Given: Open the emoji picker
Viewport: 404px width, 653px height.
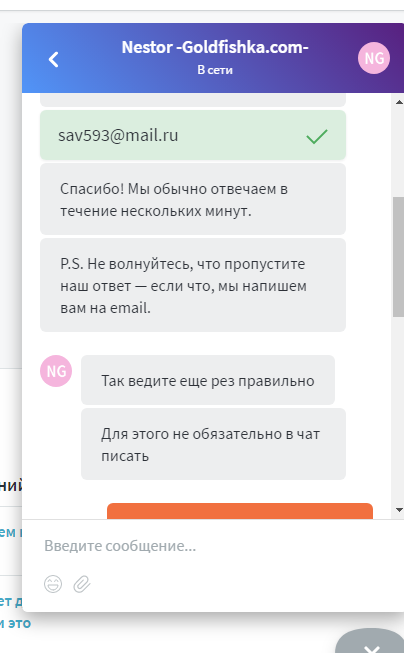Looking at the screenshot, I should point(53,584).
